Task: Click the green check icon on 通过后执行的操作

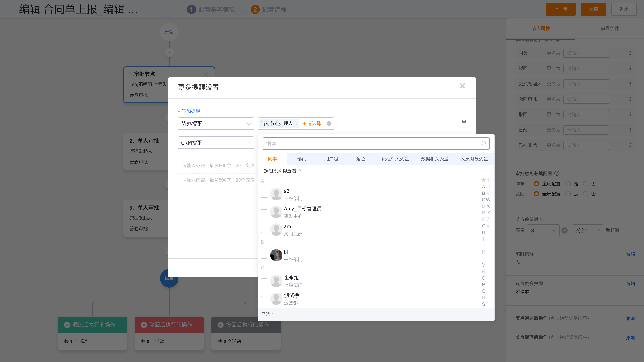Action: pos(67,325)
